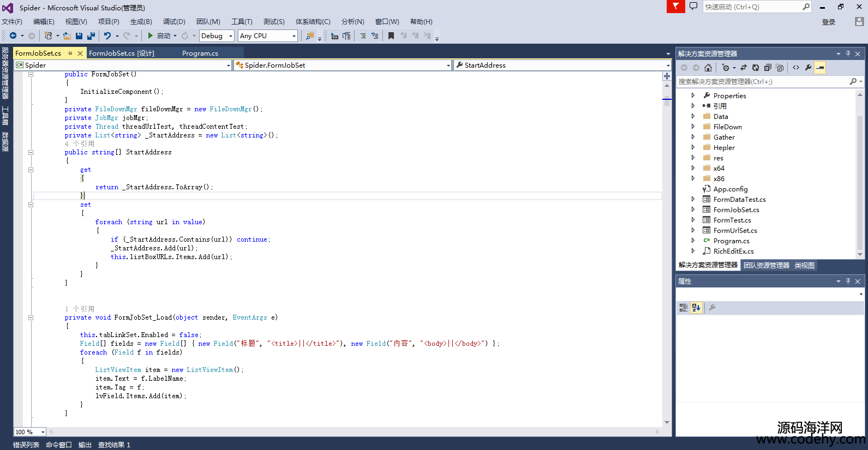This screenshot has height=450, width=868.
Task: Click the Refresh icon in Solution Explorer
Action: (x=755, y=68)
